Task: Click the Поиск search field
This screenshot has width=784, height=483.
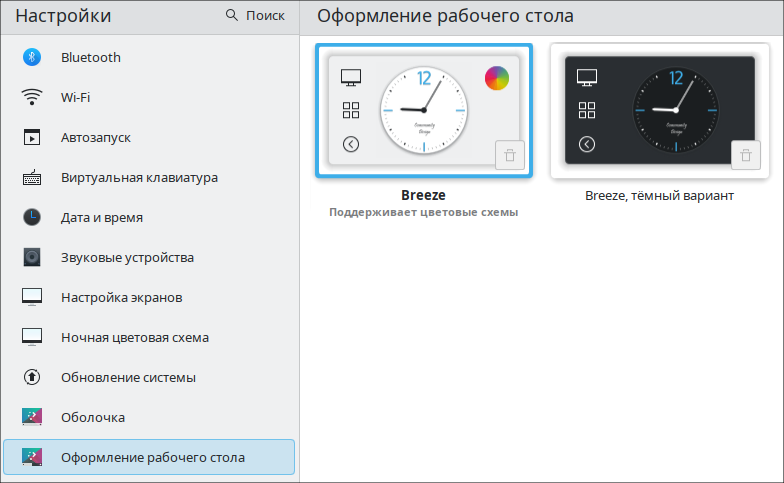Action: tap(256, 16)
